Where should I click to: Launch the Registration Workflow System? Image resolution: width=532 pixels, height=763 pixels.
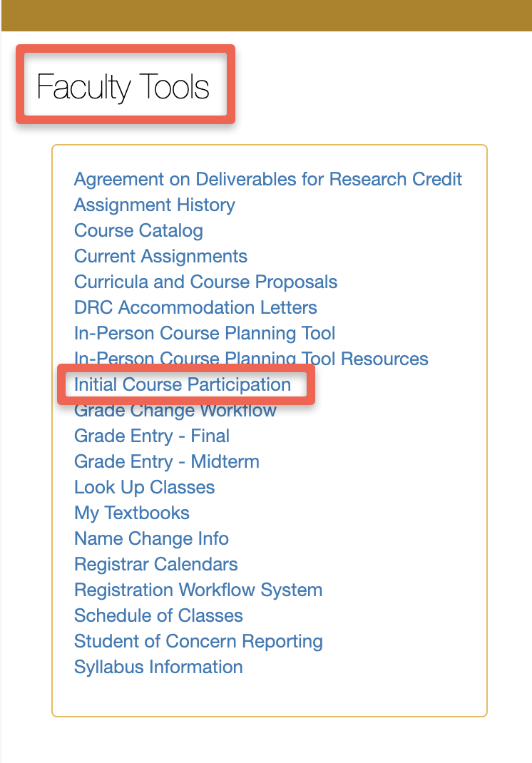(198, 590)
